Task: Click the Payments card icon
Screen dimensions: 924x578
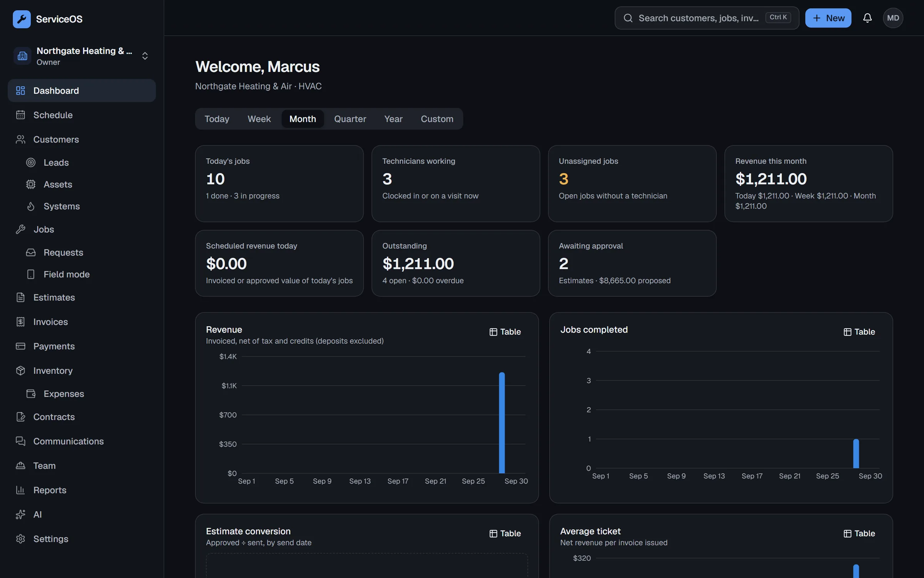Action: tap(20, 346)
